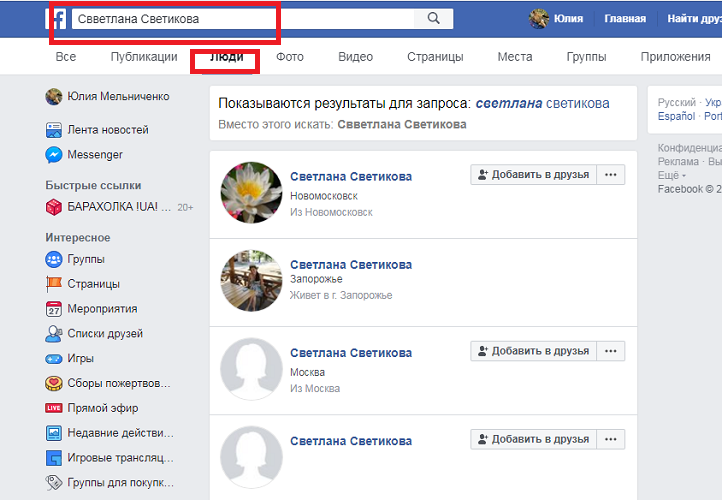Open Юлия profile avatar in top bar
The image size is (722, 500).
[539, 18]
